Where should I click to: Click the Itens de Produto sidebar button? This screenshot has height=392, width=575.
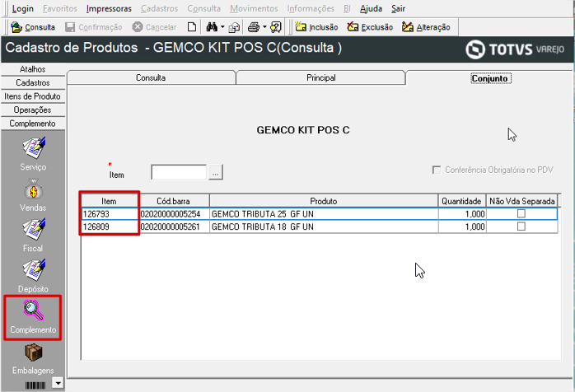tap(33, 96)
